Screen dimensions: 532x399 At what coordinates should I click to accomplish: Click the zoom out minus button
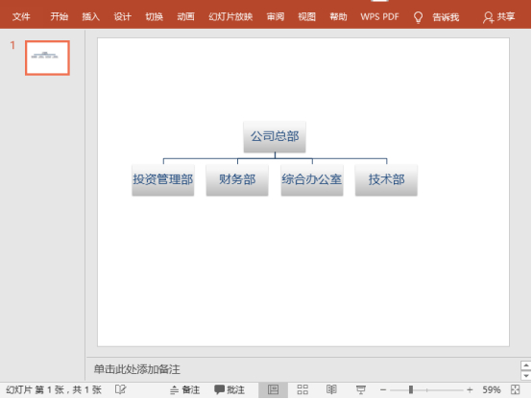383,390
